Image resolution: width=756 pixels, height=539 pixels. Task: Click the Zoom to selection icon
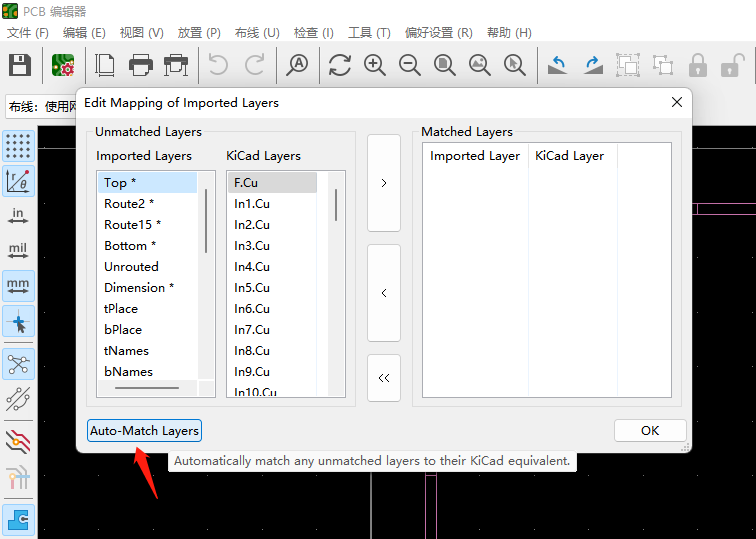(x=514, y=65)
